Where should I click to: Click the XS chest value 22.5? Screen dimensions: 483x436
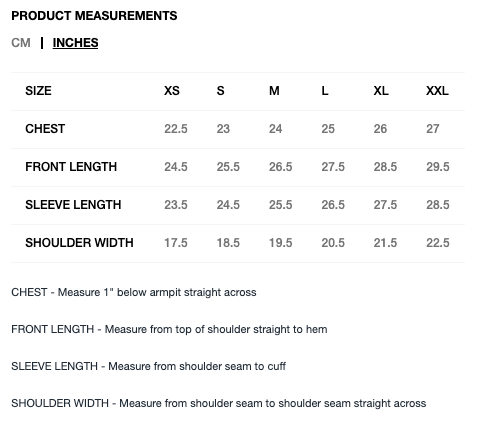(176, 129)
